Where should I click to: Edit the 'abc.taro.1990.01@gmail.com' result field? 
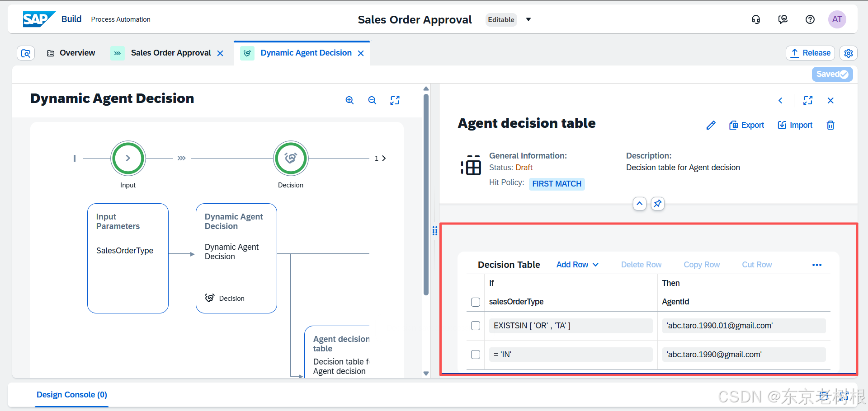[744, 326]
